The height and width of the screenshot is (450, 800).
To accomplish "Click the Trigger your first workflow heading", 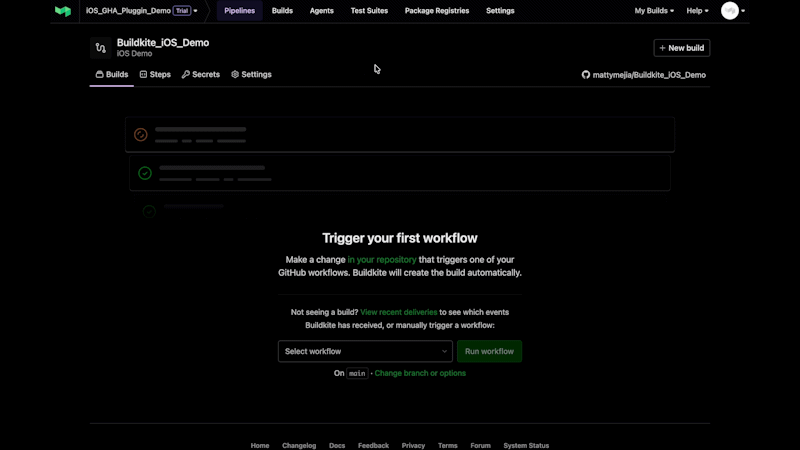I will click(x=399, y=238).
